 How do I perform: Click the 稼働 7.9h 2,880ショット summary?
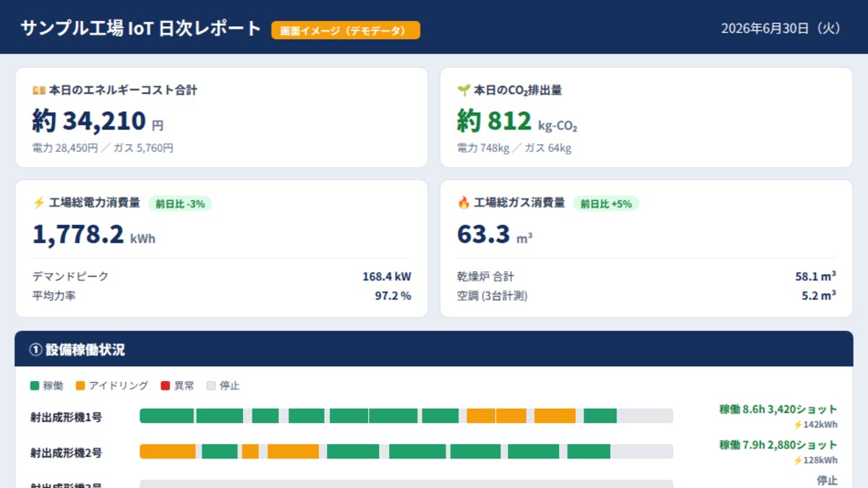(778, 445)
